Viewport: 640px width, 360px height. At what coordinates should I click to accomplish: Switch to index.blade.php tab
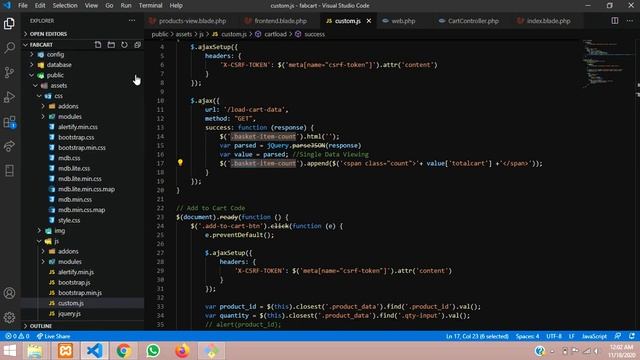548,21
